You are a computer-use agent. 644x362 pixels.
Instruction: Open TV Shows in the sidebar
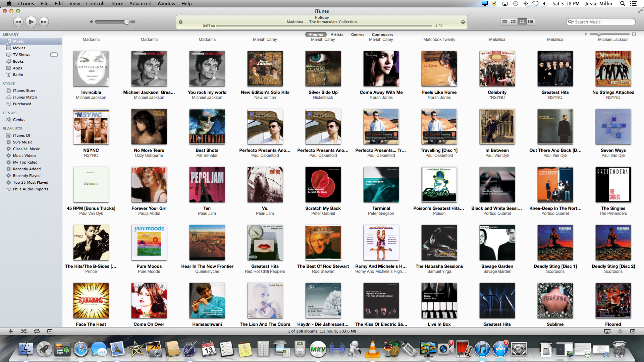tap(31, 55)
